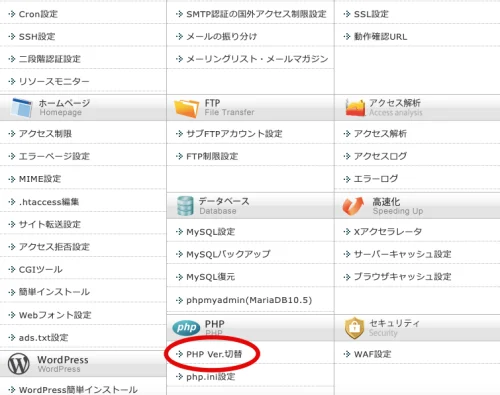Open WAF設定
Viewport: 500px width, 395px height.
pos(372,354)
